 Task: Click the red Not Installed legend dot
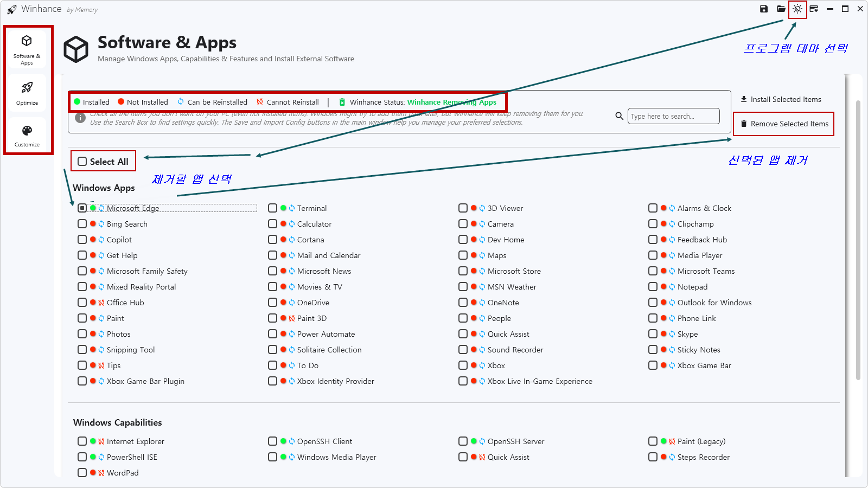121,101
